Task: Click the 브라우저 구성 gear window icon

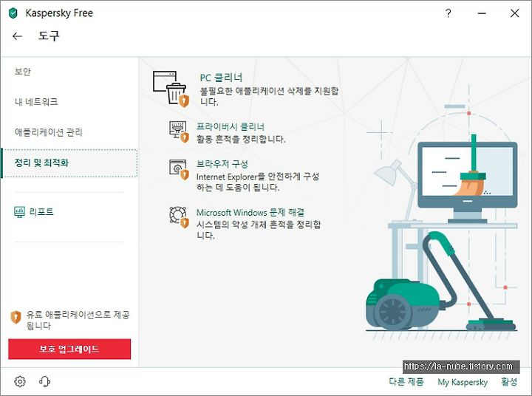Action: click(x=179, y=169)
